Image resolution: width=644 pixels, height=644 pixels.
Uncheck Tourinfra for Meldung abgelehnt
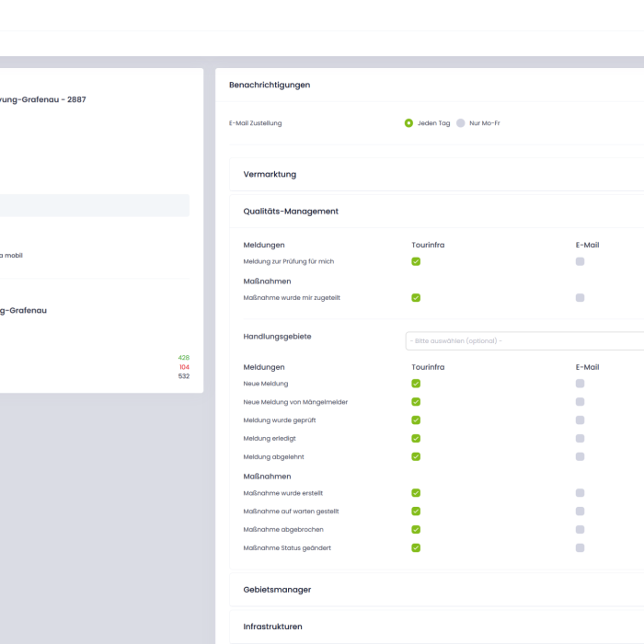pos(416,456)
